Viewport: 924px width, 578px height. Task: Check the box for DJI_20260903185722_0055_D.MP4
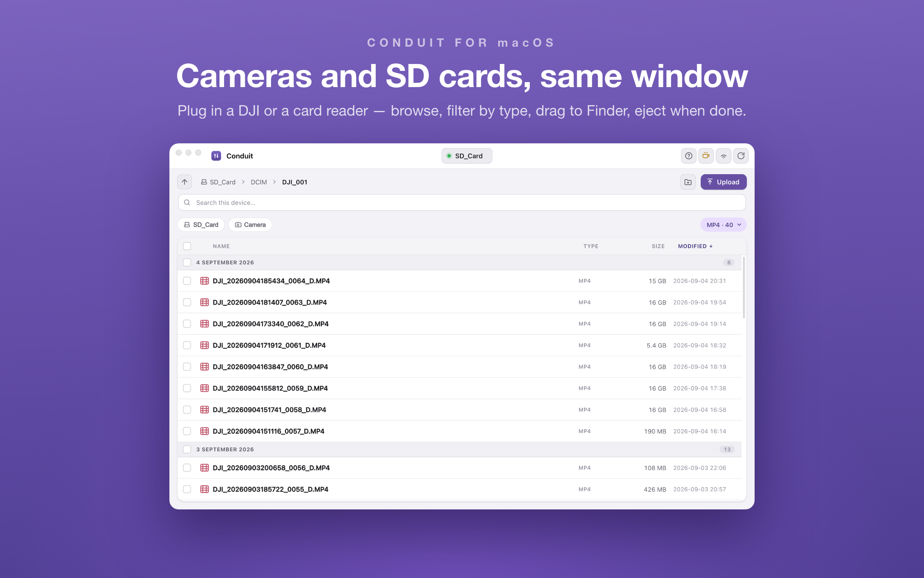tap(187, 489)
